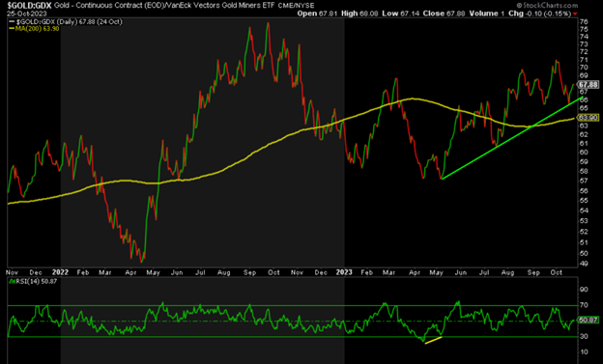Click the 67.88 last price tag on axis
The height and width of the screenshot is (364, 603).
coord(589,85)
